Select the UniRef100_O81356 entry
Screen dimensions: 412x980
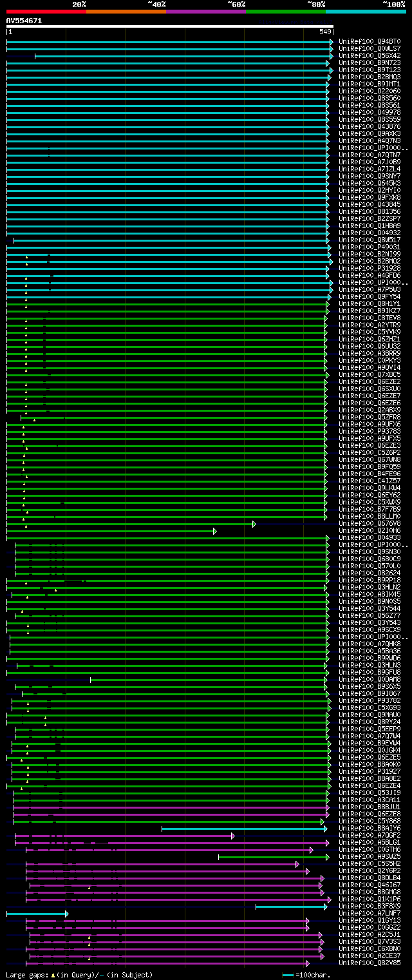click(x=370, y=211)
